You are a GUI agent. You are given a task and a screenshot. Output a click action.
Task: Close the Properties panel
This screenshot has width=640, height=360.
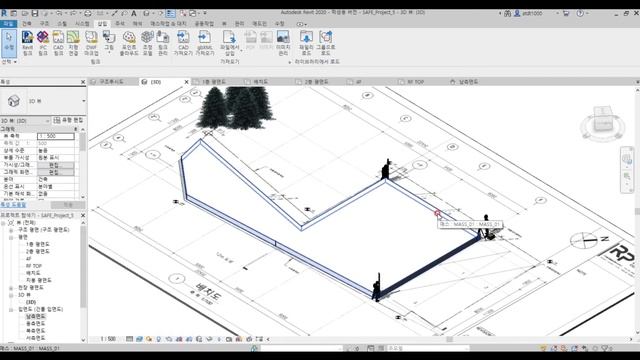coord(83,82)
